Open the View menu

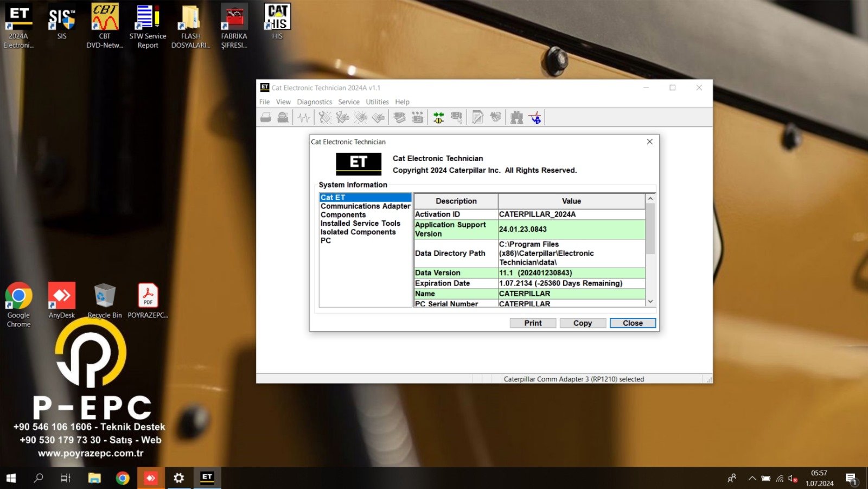[x=283, y=102]
